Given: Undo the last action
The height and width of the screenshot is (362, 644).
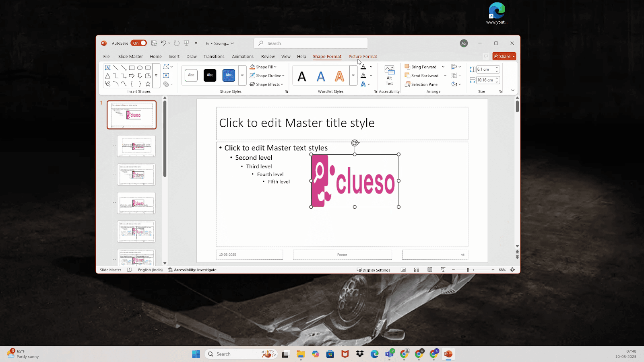Looking at the screenshot, I should tap(163, 43).
